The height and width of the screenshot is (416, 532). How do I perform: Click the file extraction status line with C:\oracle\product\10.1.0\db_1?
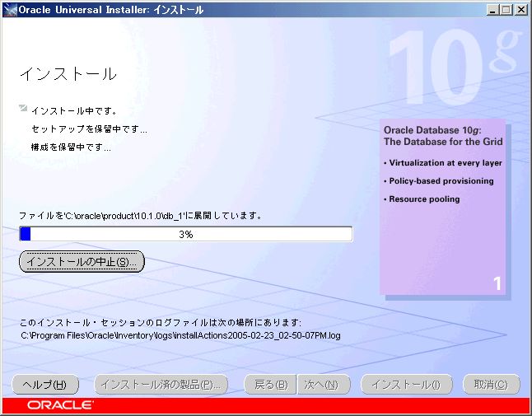click(141, 216)
